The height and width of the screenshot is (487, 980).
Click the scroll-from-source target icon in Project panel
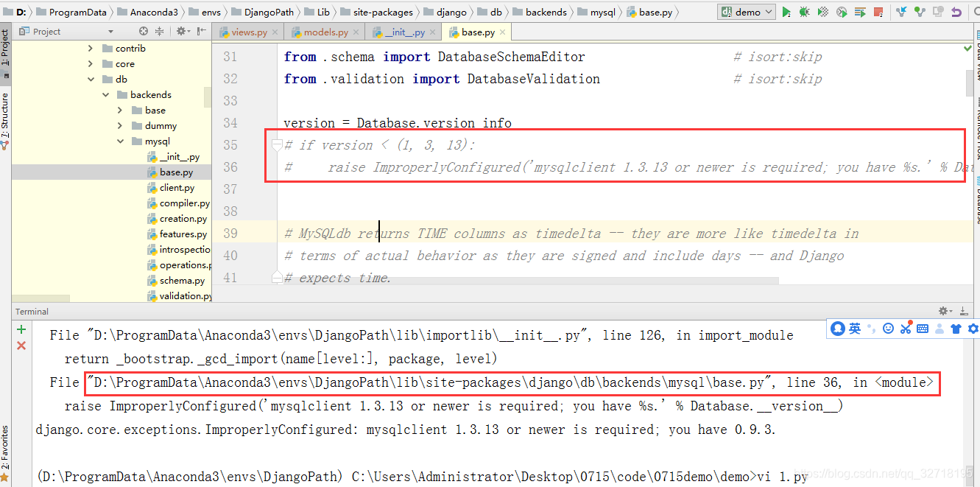click(144, 31)
